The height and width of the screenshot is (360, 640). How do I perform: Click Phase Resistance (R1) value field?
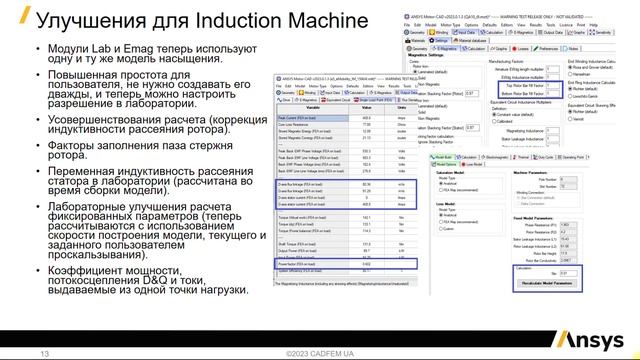pyautogui.click(x=568, y=225)
